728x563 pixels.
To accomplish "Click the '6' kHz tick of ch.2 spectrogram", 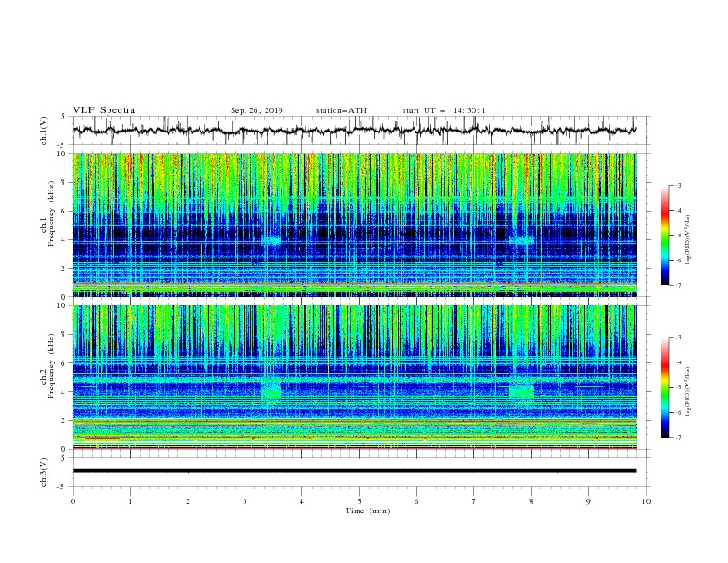I will [x=65, y=362].
